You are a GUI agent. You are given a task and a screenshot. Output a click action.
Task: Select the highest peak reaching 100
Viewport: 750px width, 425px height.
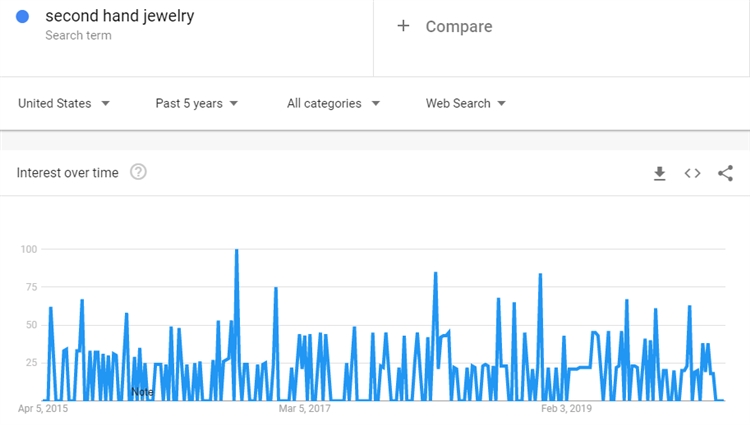(236, 251)
